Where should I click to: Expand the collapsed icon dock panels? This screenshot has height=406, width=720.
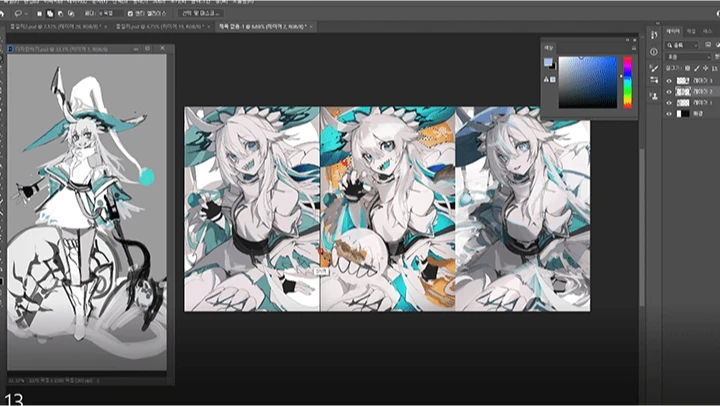click(658, 23)
